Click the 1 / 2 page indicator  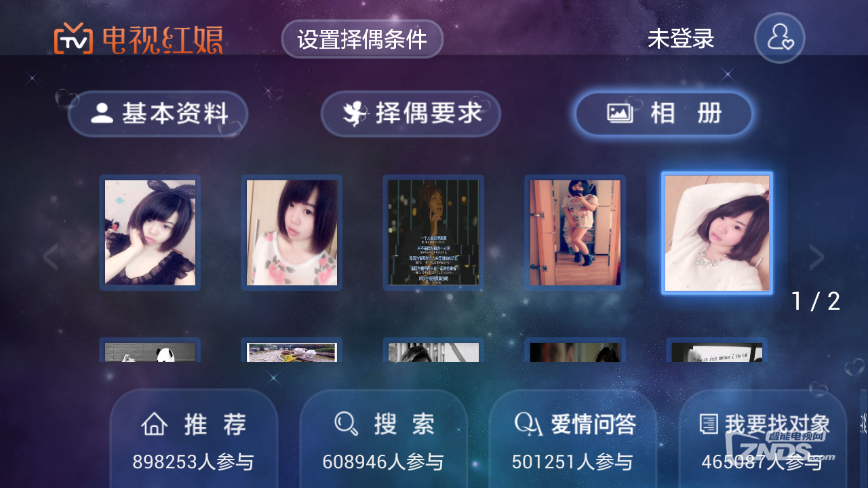click(816, 302)
